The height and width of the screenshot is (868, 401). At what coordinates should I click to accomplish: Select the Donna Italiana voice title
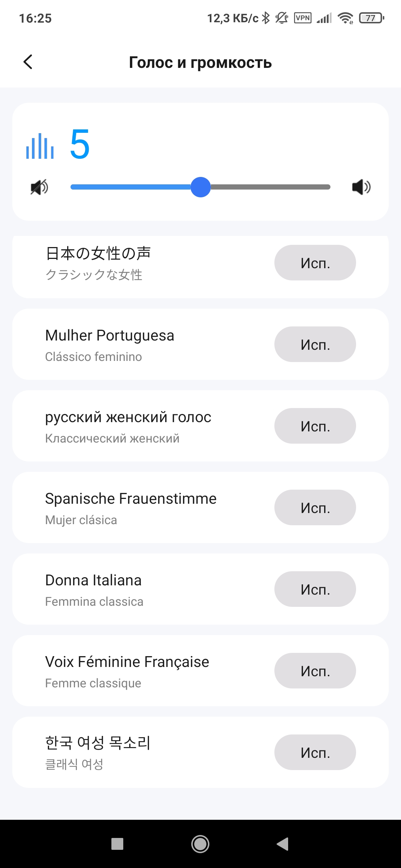pos(93,580)
